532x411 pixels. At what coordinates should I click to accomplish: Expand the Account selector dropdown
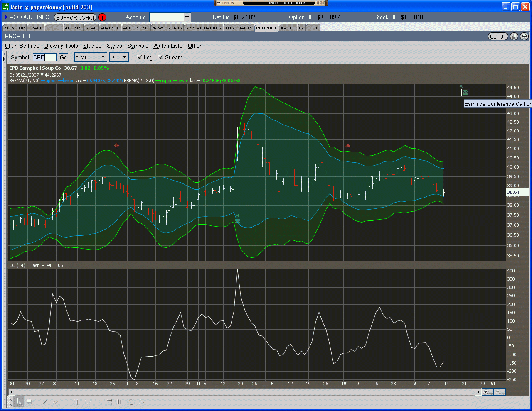click(187, 17)
